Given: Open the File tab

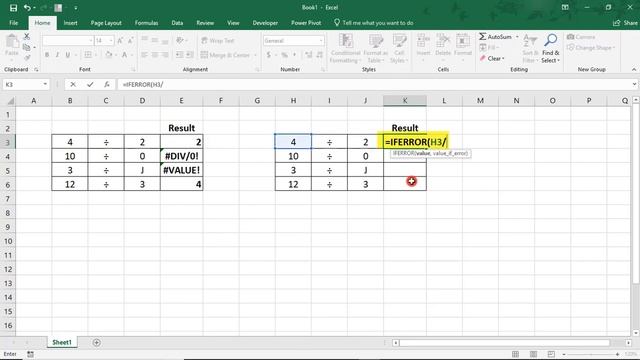Looking at the screenshot, I should pos(13,23).
